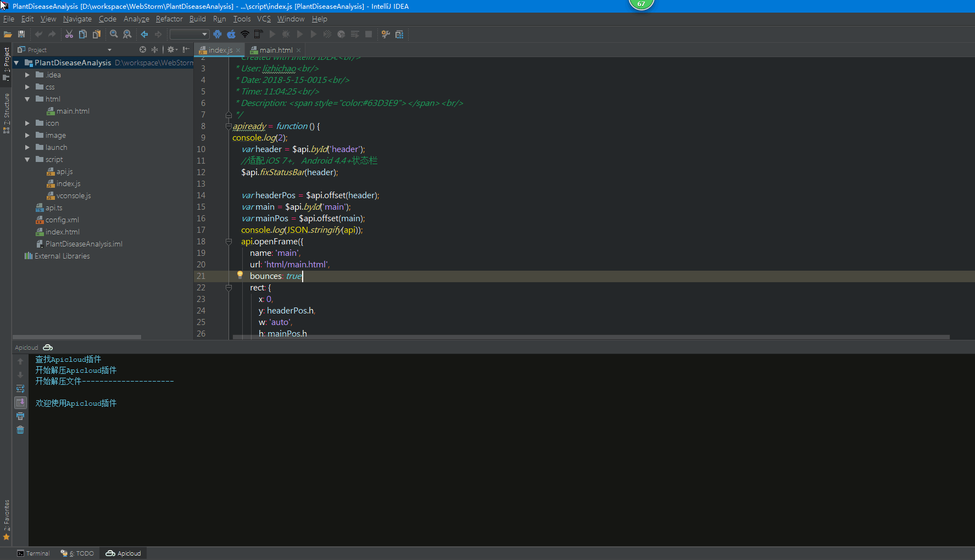
Task: Collapse the script folder
Action: coord(27,160)
